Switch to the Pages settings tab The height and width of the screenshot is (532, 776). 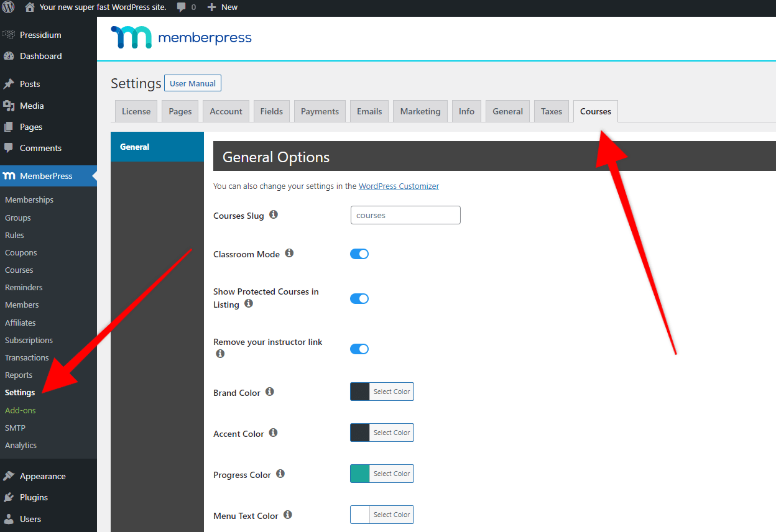click(x=180, y=111)
